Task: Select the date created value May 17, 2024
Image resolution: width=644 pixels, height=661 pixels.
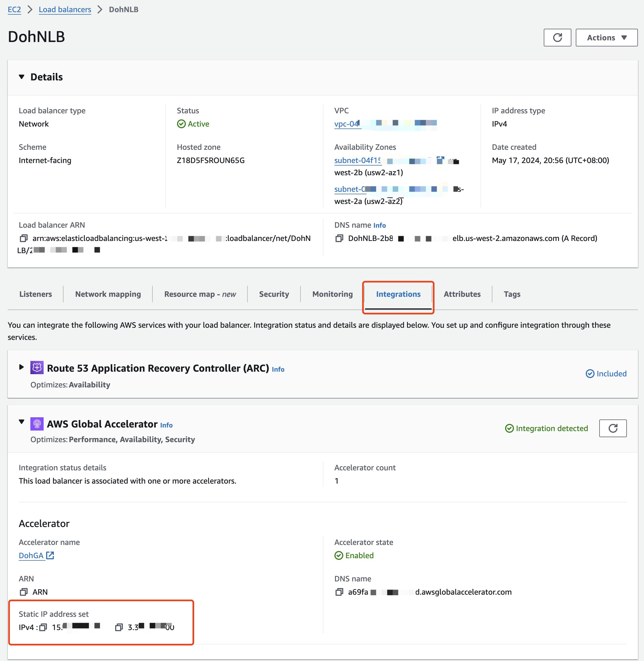Action: pos(550,161)
